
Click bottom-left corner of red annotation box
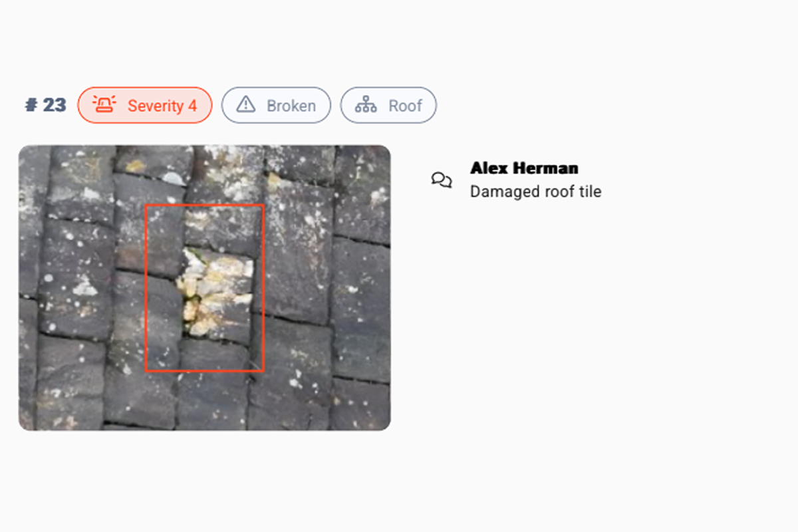146,370
